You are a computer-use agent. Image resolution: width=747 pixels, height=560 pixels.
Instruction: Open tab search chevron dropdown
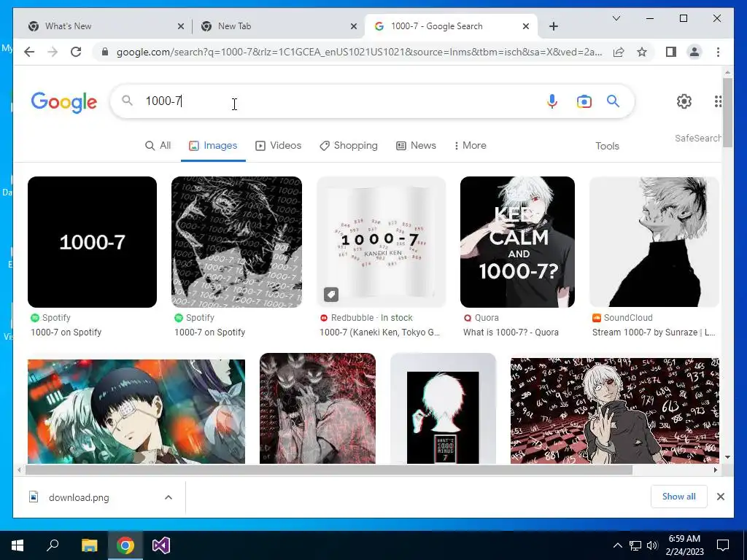point(616,18)
